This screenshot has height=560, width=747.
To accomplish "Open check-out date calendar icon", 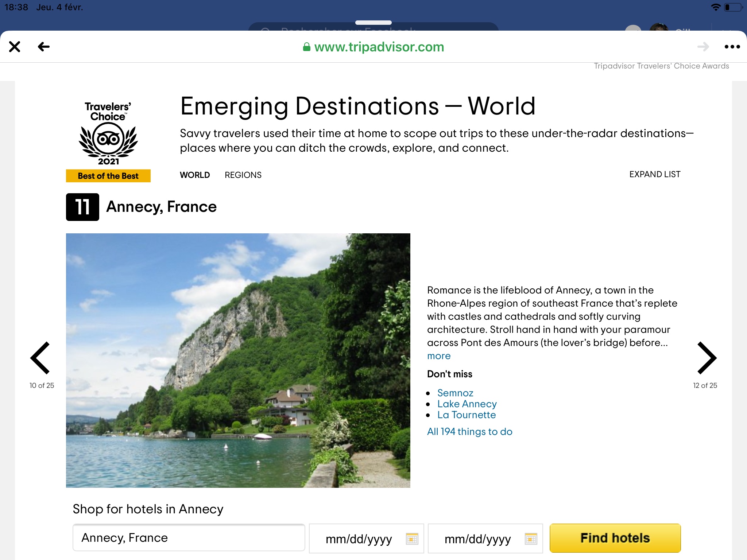I will pos(531,538).
